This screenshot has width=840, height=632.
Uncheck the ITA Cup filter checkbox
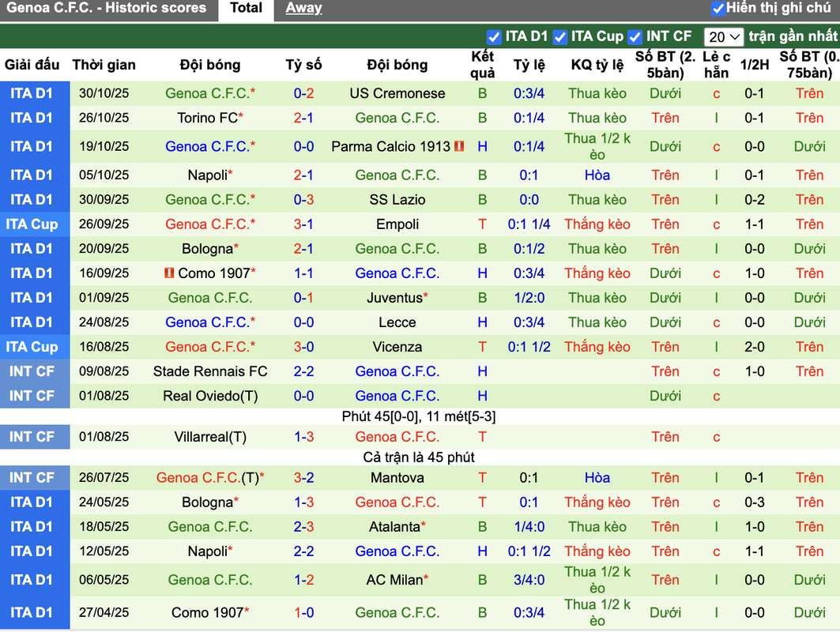click(x=559, y=37)
